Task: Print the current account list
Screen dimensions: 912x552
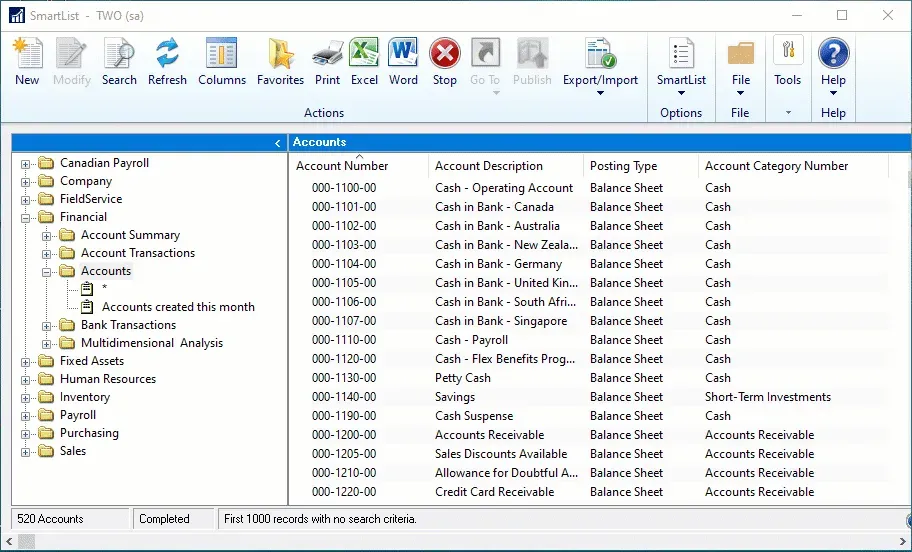Action: point(327,61)
